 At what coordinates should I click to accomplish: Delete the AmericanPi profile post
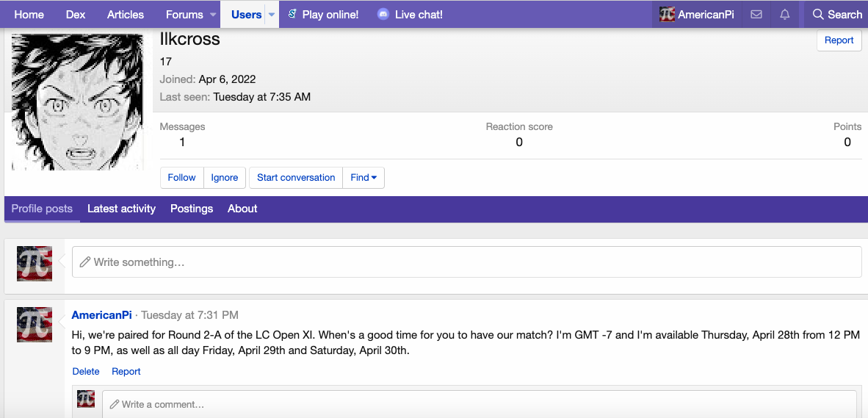coord(86,372)
